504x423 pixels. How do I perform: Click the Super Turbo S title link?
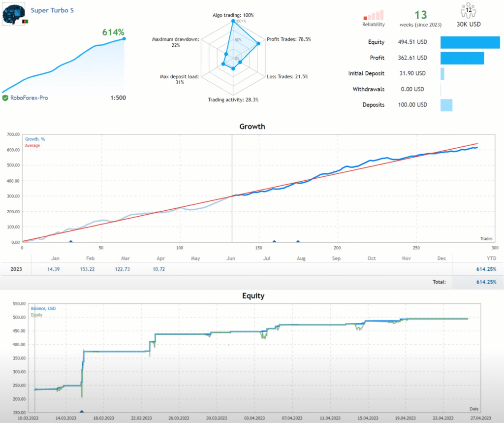pyautogui.click(x=52, y=9)
